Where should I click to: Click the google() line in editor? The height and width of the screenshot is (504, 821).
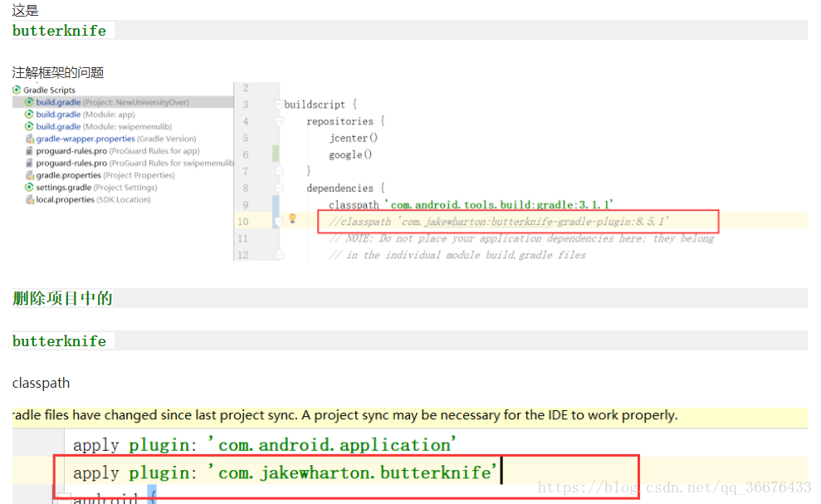350,154
